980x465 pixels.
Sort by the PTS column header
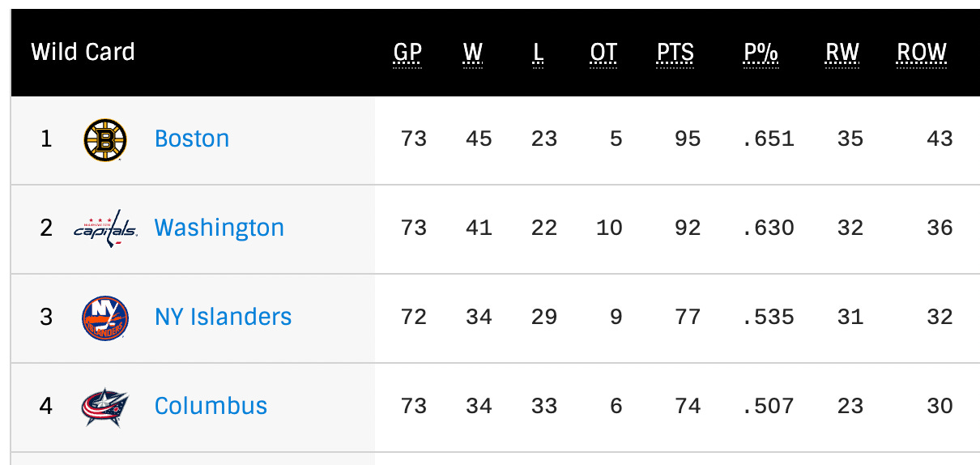[x=675, y=53]
